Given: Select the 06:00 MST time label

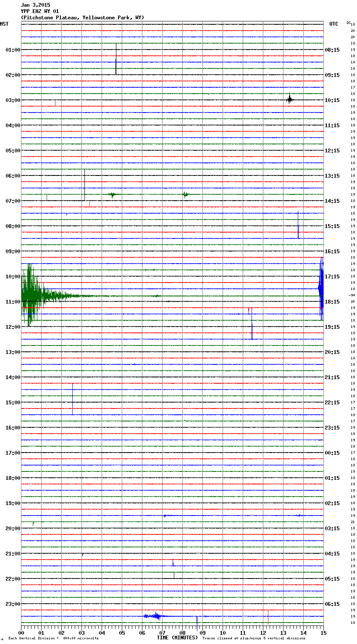Looking at the screenshot, I should tap(13, 176).
